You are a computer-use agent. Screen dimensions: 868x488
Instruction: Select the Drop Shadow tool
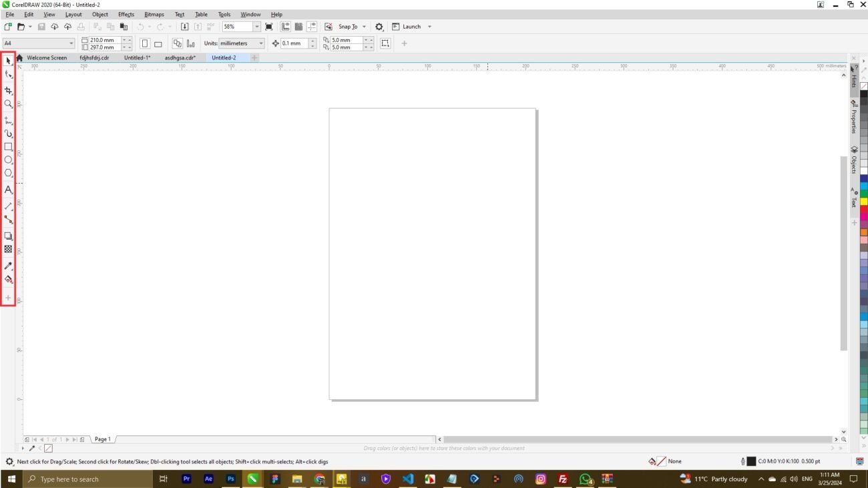pos(8,236)
